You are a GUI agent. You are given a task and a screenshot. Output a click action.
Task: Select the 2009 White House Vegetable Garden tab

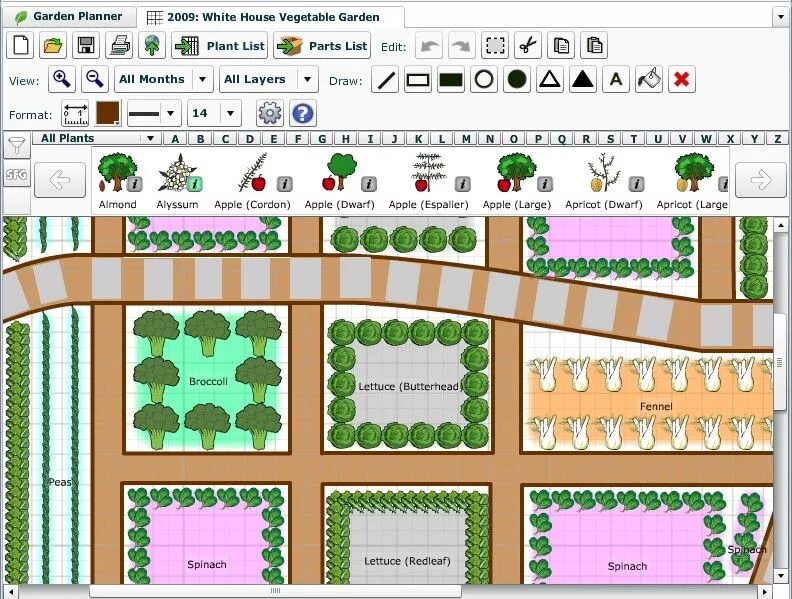[271, 17]
